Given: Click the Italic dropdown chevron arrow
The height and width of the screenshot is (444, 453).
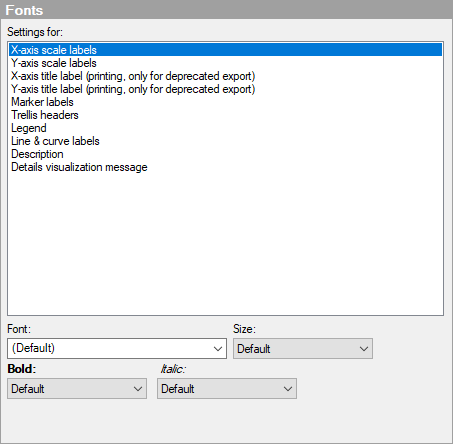Looking at the screenshot, I should [x=288, y=389].
